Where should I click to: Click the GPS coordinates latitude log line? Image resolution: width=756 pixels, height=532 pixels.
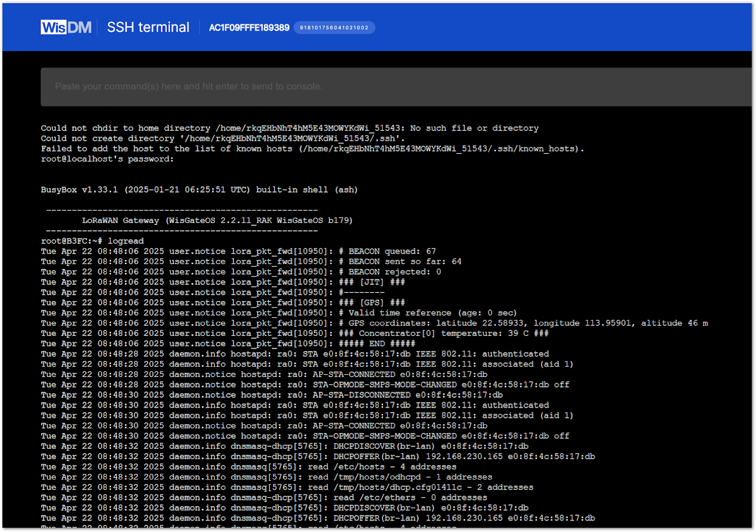click(x=374, y=323)
